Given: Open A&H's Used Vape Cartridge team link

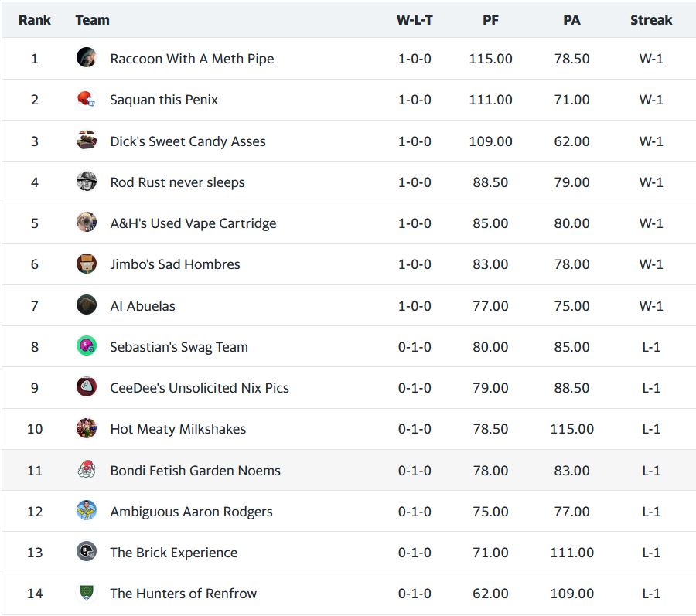Looking at the screenshot, I should (193, 223).
